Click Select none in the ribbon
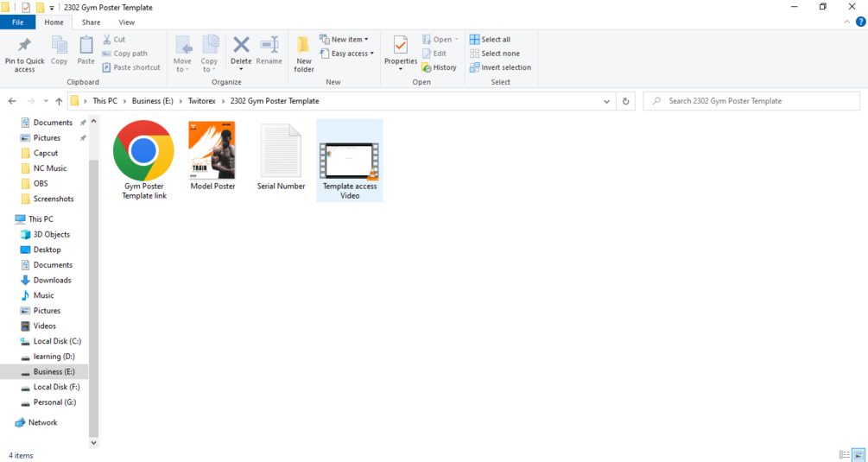Image resolution: width=868 pixels, height=462 pixels. (495, 54)
